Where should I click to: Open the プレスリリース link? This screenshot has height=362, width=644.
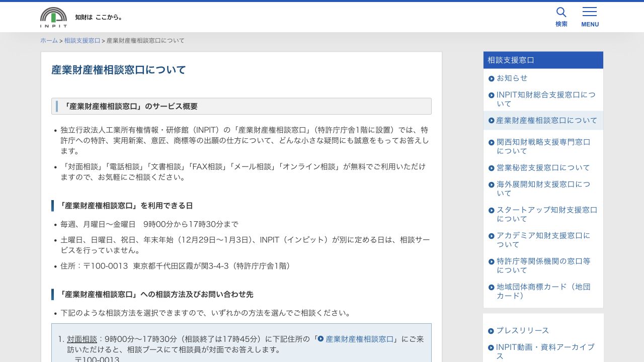[x=523, y=330]
